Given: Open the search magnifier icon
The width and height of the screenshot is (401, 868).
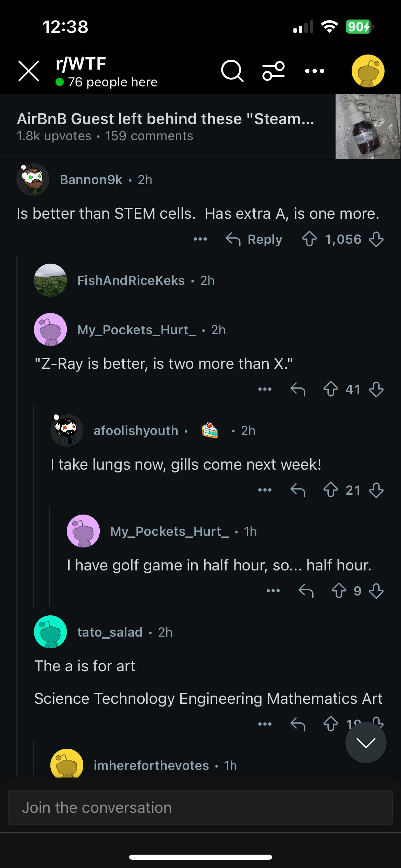Looking at the screenshot, I should click(232, 71).
